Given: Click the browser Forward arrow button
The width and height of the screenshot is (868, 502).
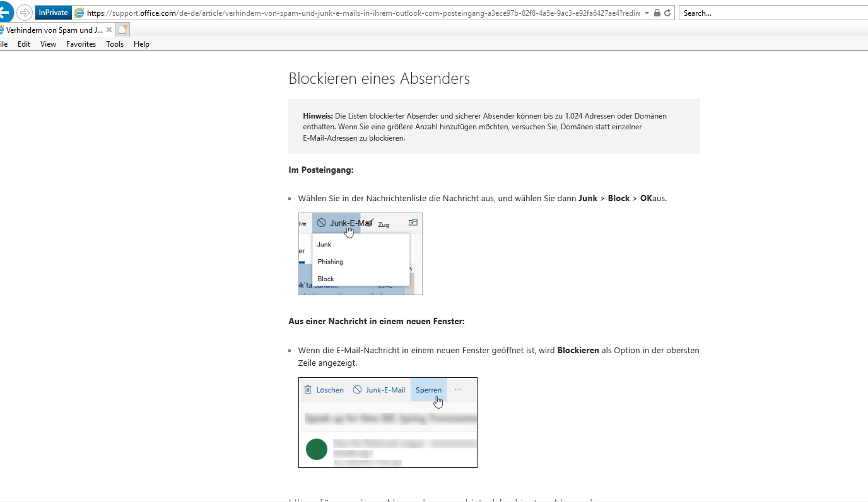Looking at the screenshot, I should click(x=25, y=13).
